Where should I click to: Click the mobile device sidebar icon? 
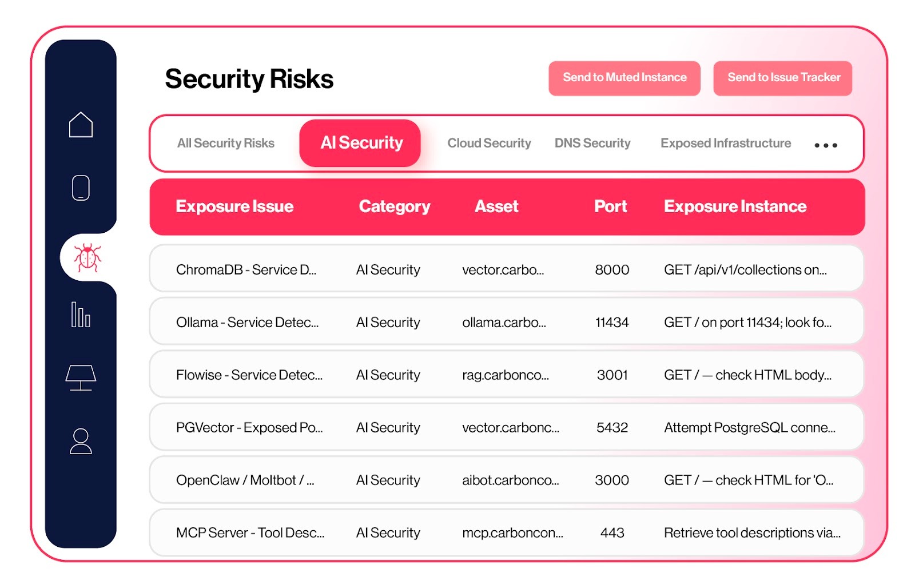click(81, 188)
